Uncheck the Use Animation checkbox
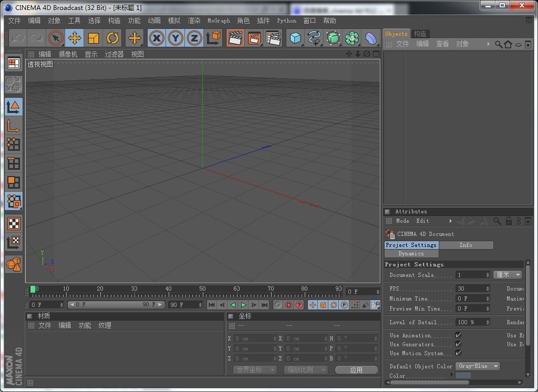 tap(458, 335)
